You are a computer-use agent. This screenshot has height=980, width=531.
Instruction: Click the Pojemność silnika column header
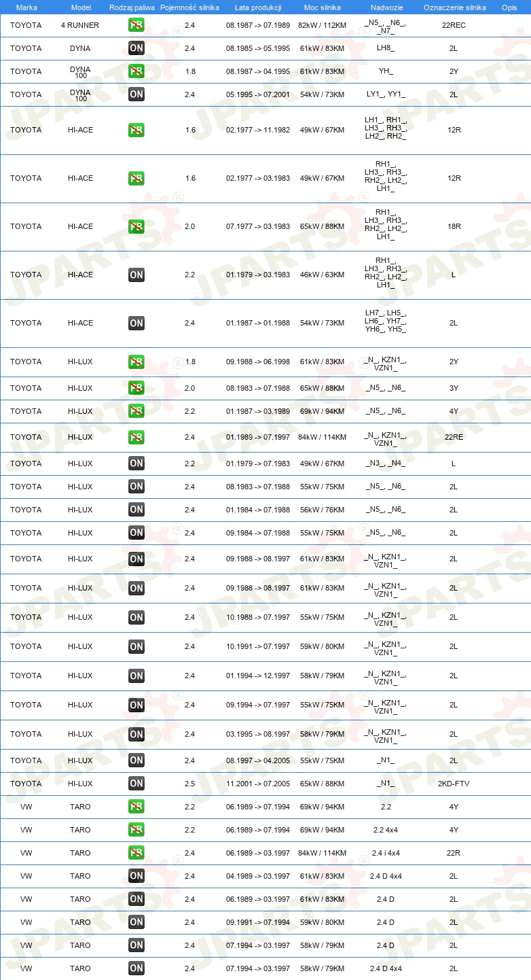189,7
